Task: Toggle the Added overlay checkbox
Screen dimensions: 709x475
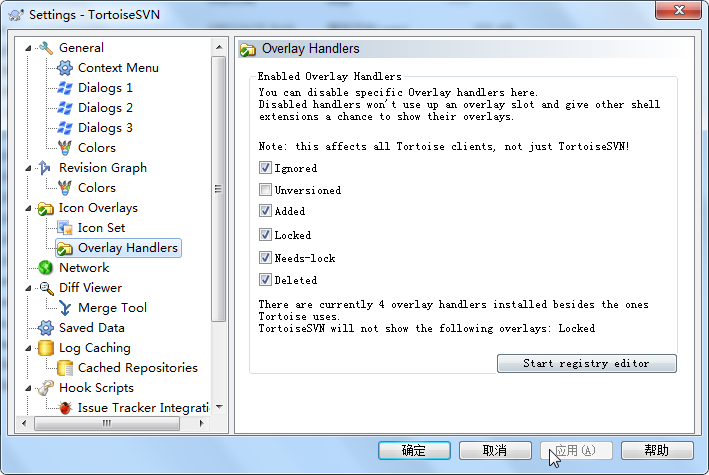Action: (x=265, y=211)
